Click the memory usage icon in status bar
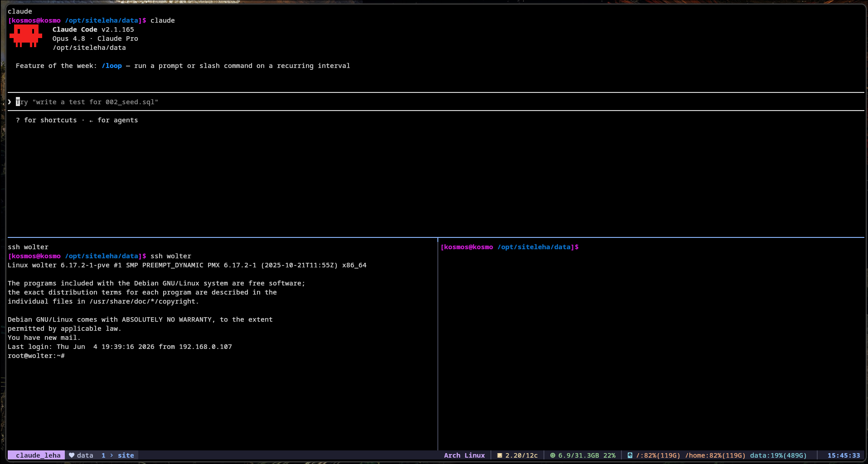The image size is (868, 464). coord(553,455)
